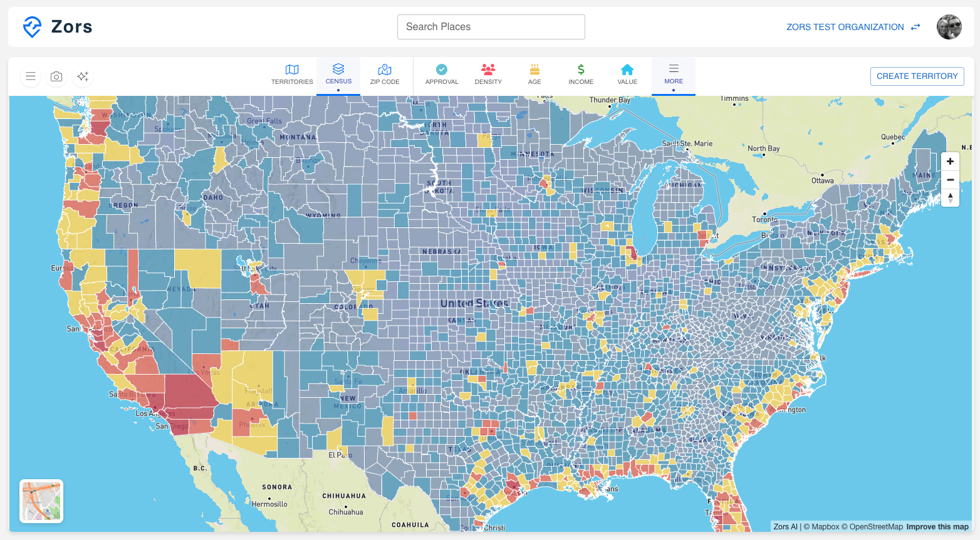Open the MORE options dropdown

[x=673, y=75]
